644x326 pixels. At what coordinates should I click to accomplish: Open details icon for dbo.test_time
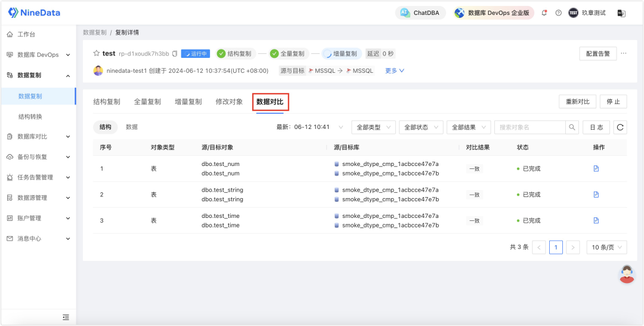596,220
